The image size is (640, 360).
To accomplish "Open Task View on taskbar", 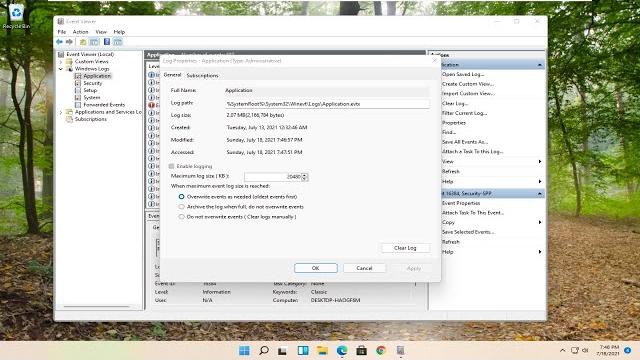I will click(282, 351).
